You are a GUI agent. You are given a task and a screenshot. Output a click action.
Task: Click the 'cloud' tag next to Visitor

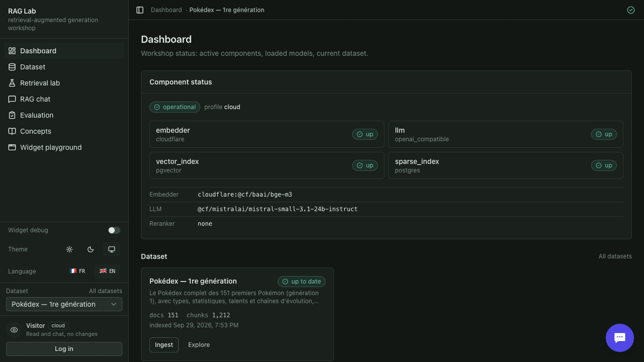[58, 326]
